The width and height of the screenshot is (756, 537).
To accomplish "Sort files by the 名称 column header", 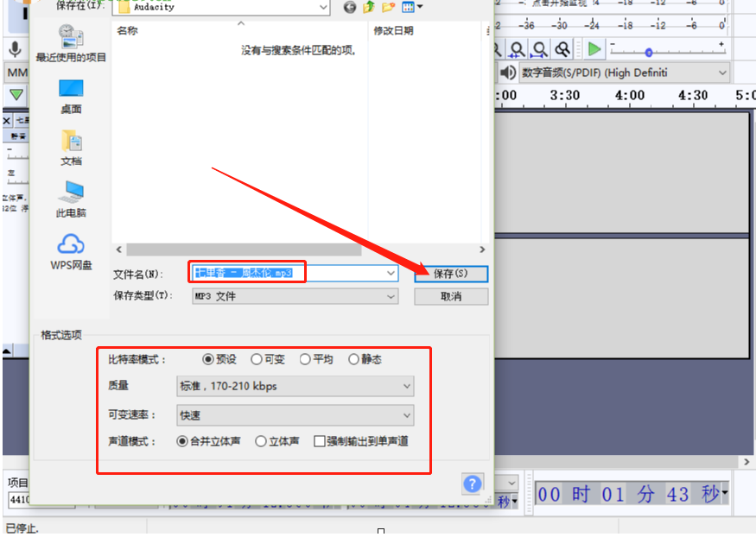I will click(x=127, y=31).
